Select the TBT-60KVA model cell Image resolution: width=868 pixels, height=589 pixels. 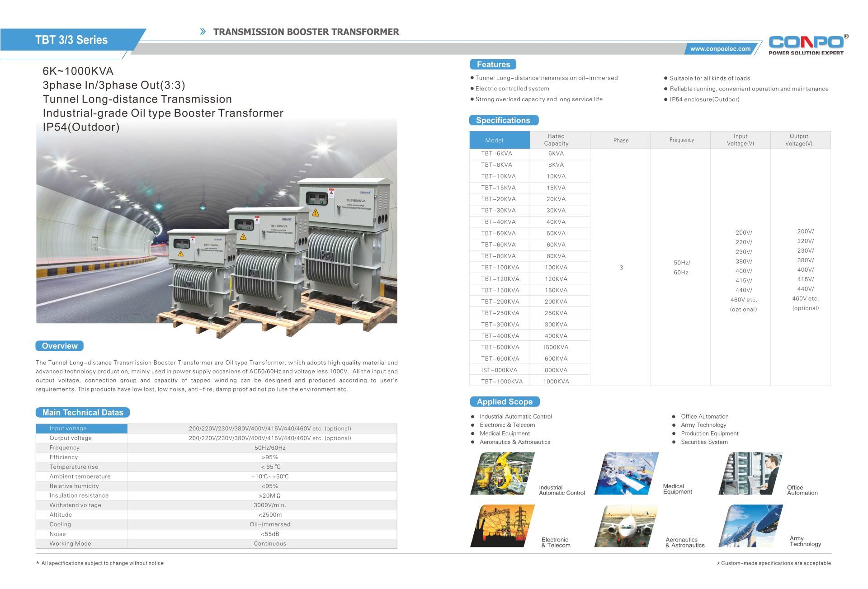(500, 245)
